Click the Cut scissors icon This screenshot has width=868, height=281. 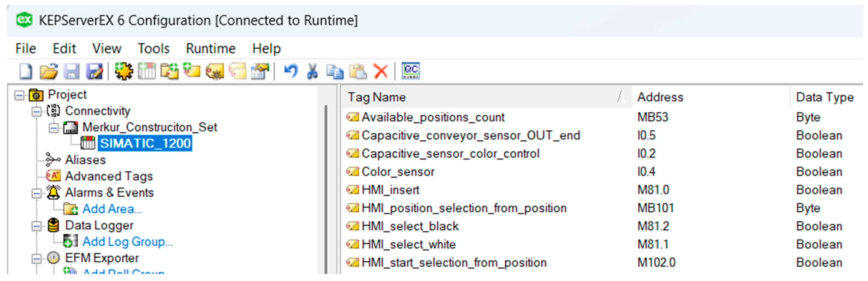point(312,71)
